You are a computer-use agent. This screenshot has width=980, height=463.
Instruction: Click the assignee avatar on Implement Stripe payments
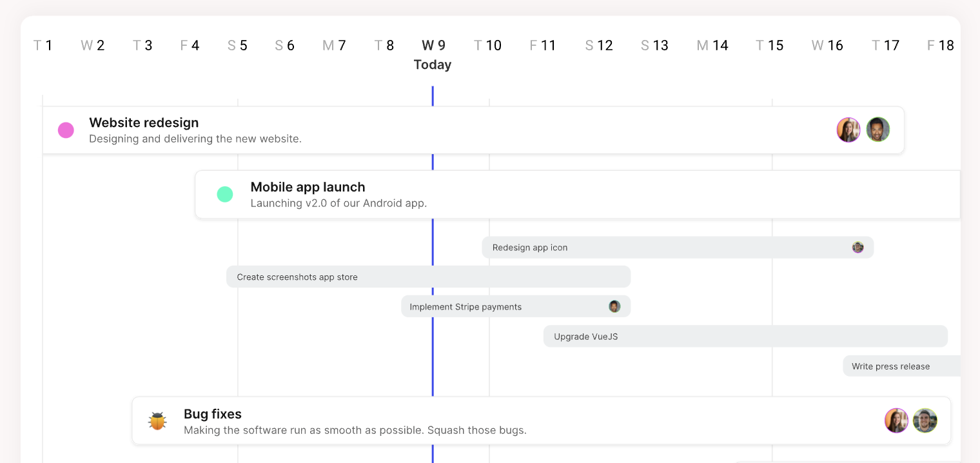tap(614, 306)
